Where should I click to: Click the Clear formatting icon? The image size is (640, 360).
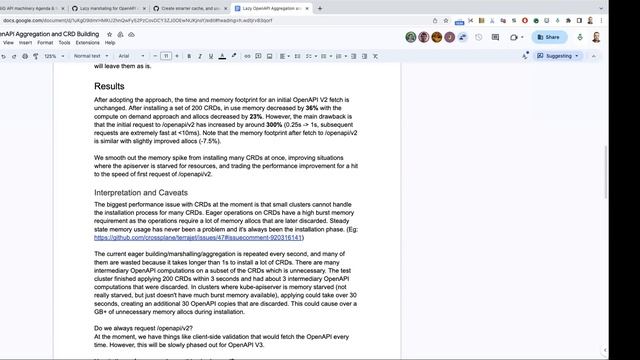(x=375, y=56)
